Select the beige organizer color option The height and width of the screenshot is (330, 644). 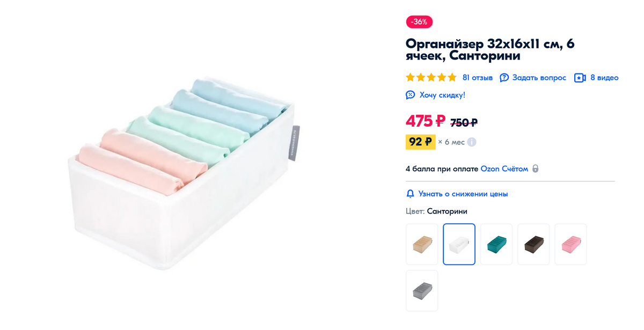click(x=422, y=244)
